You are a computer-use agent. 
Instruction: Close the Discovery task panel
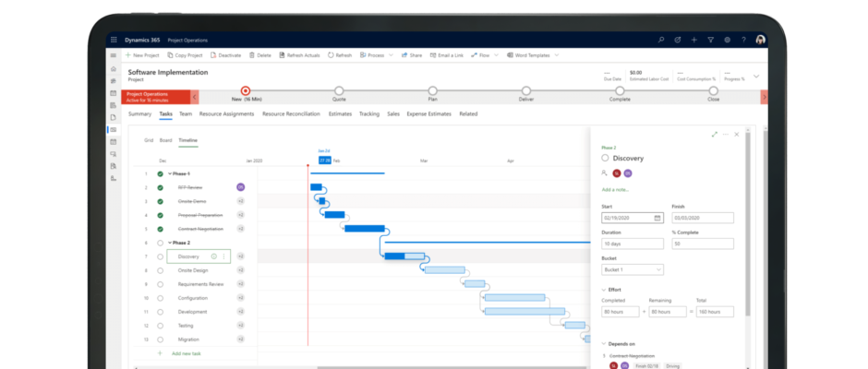(736, 135)
